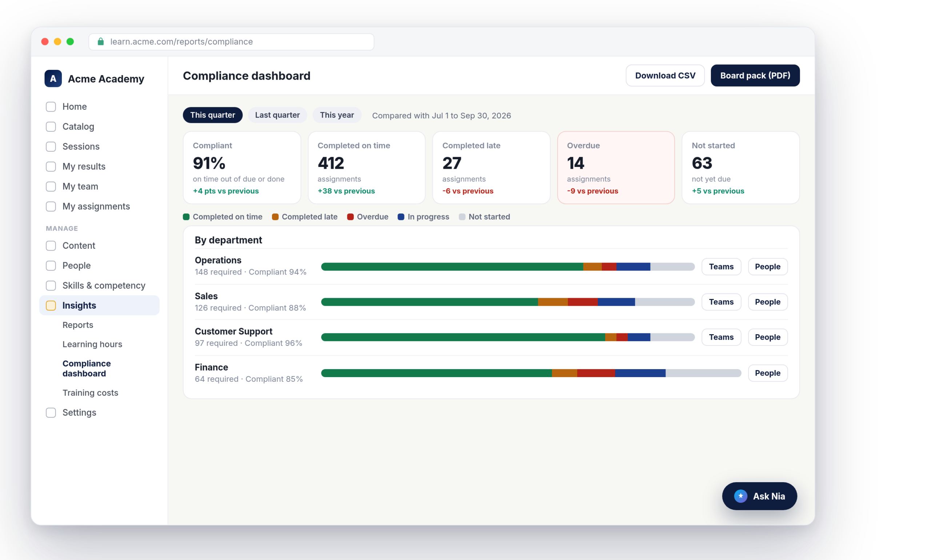Image resolution: width=931 pixels, height=560 pixels.
Task: Click the Skills & competency sidebar icon
Action: tap(51, 286)
